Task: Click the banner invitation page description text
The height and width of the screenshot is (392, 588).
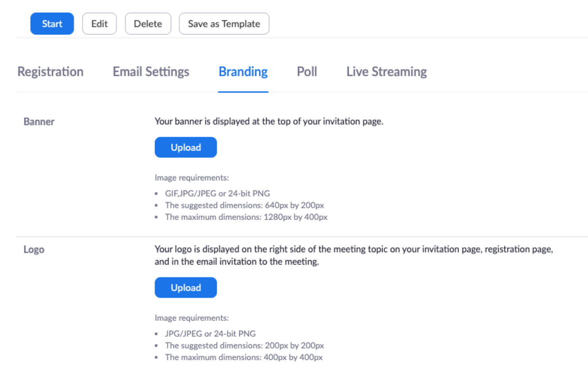Action: tap(269, 121)
